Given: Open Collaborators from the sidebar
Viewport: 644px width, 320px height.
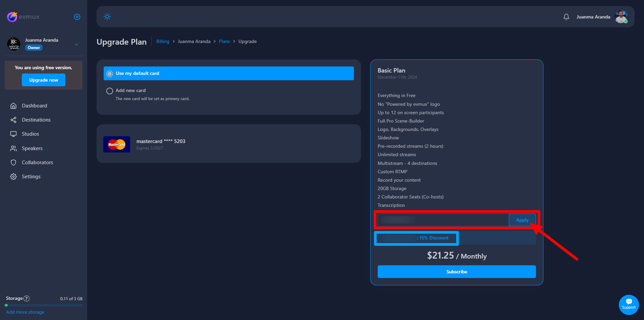Looking at the screenshot, I should tap(38, 163).
